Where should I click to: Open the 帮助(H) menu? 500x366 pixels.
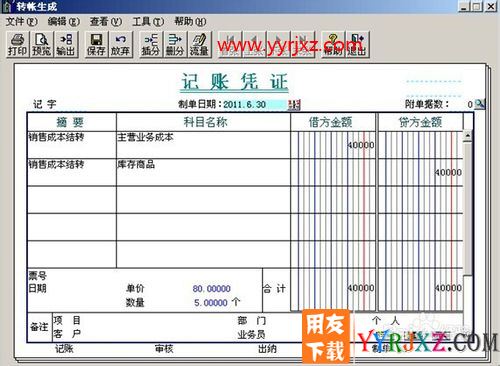[x=190, y=22]
